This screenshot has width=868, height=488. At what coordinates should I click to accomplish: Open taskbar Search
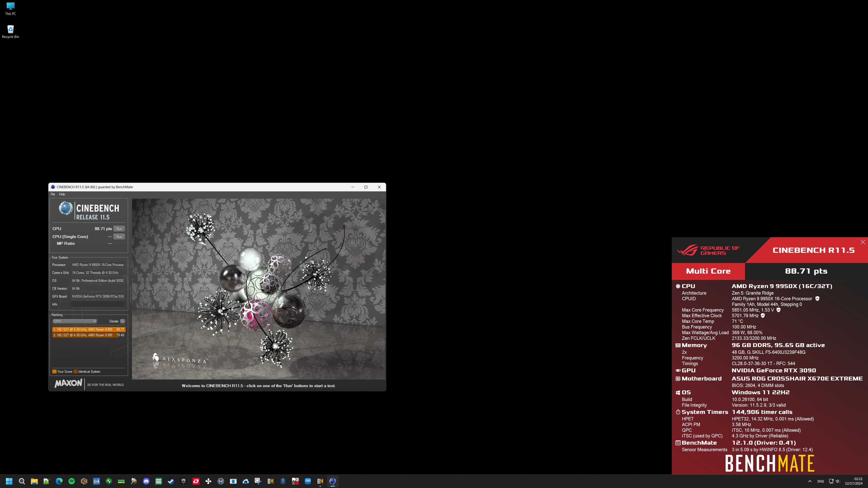coord(22,481)
